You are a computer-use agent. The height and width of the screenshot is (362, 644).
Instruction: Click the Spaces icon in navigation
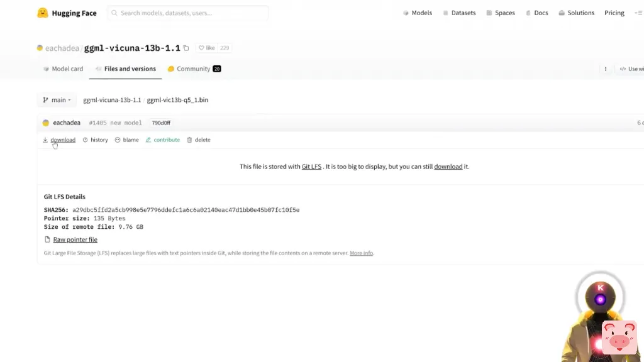point(489,13)
